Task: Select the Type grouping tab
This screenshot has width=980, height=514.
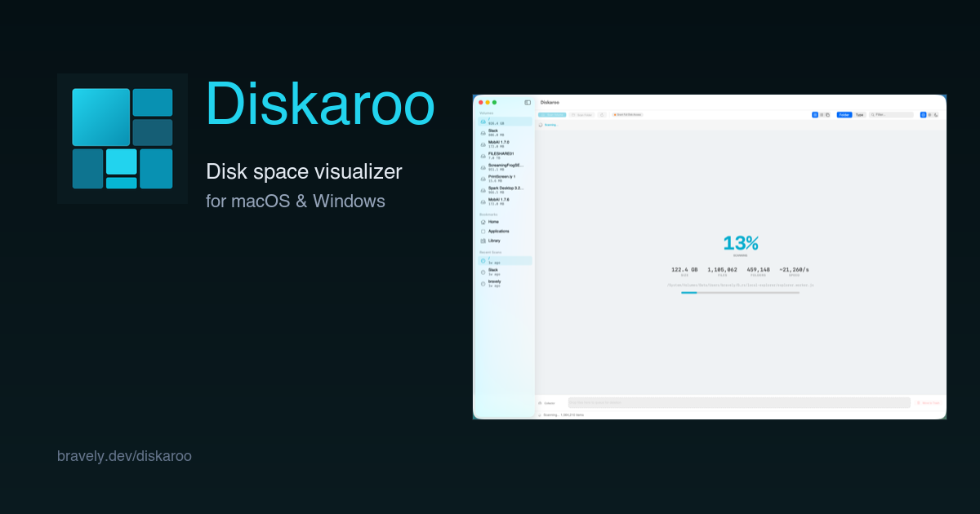Action: (x=859, y=115)
